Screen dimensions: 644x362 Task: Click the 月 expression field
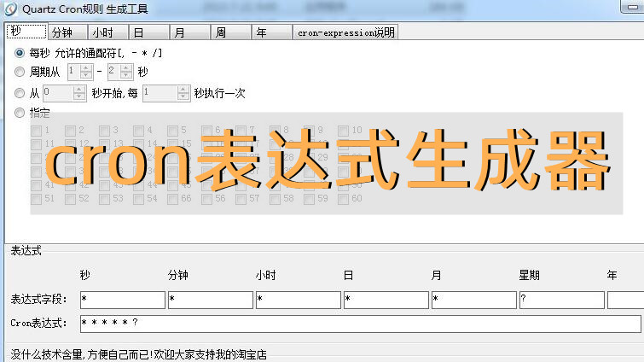[474, 300]
